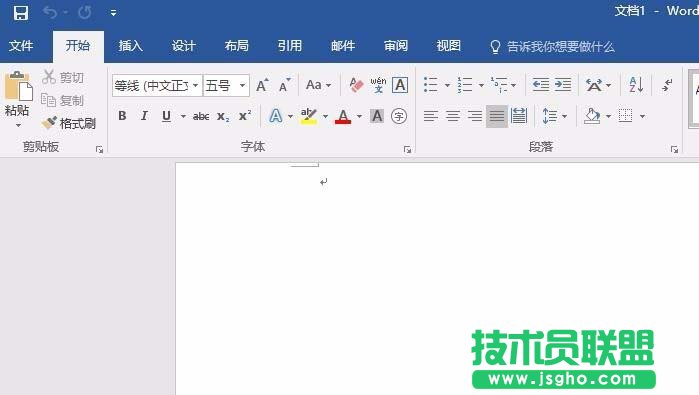Click the Center alignment icon
Viewport: 699px width, 395px height.
[x=453, y=116]
